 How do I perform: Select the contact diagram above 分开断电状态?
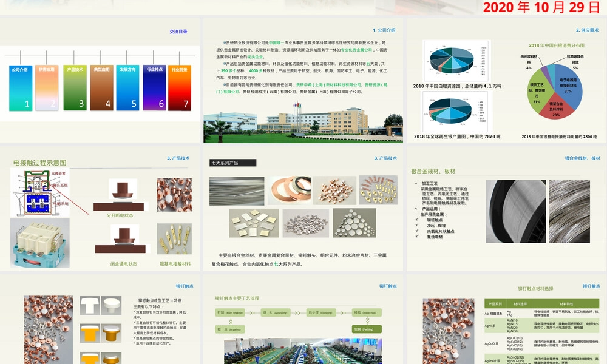pos(120,195)
